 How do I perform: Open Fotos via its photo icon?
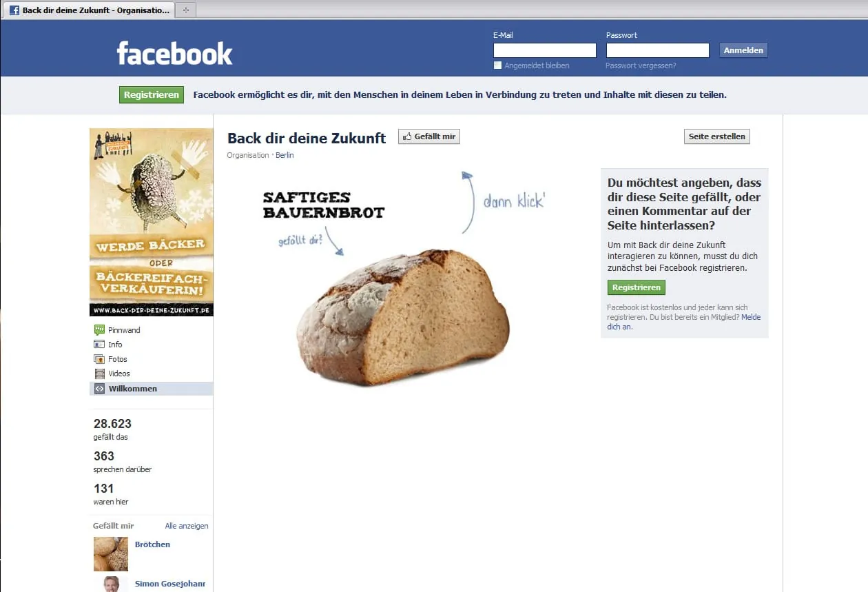pos(99,359)
